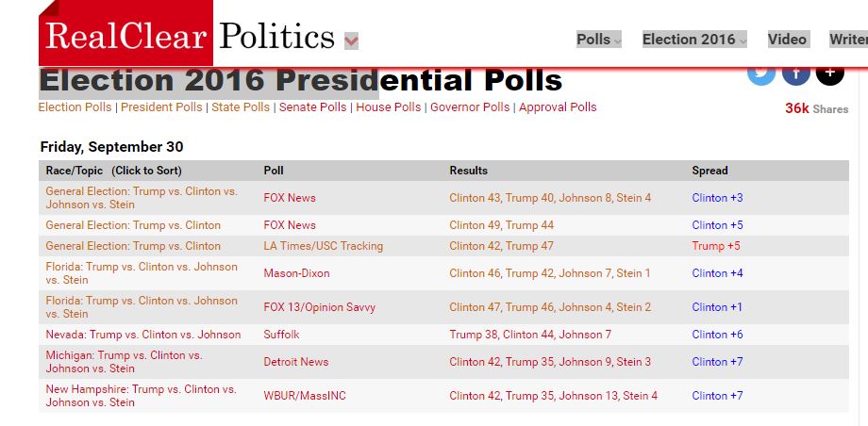Image resolution: width=868 pixels, height=426 pixels.
Task: Click the black plus share icon
Action: tap(830, 75)
